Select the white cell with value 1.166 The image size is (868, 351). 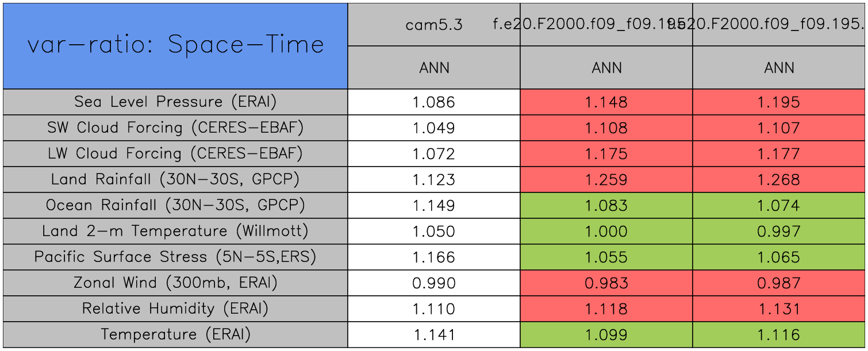pyautogui.click(x=433, y=257)
